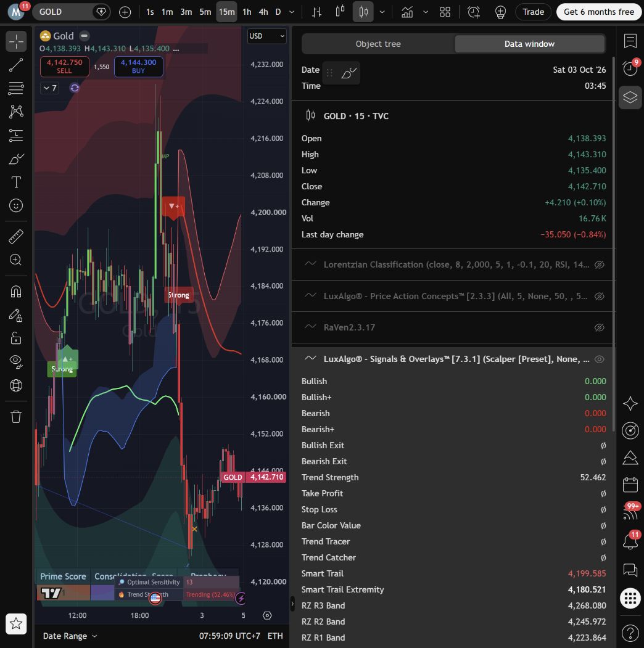Click the BUY price button
Viewport: 644px width, 648px height.
click(138, 66)
